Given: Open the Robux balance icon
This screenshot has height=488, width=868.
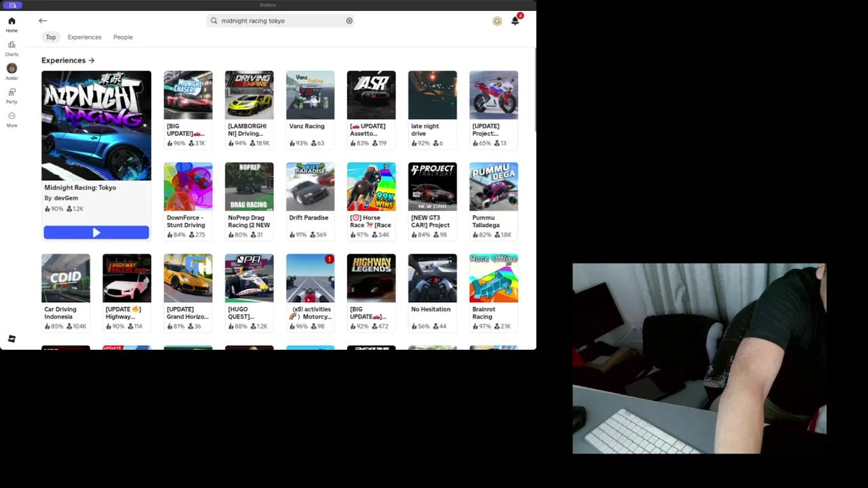Looking at the screenshot, I should [x=497, y=21].
